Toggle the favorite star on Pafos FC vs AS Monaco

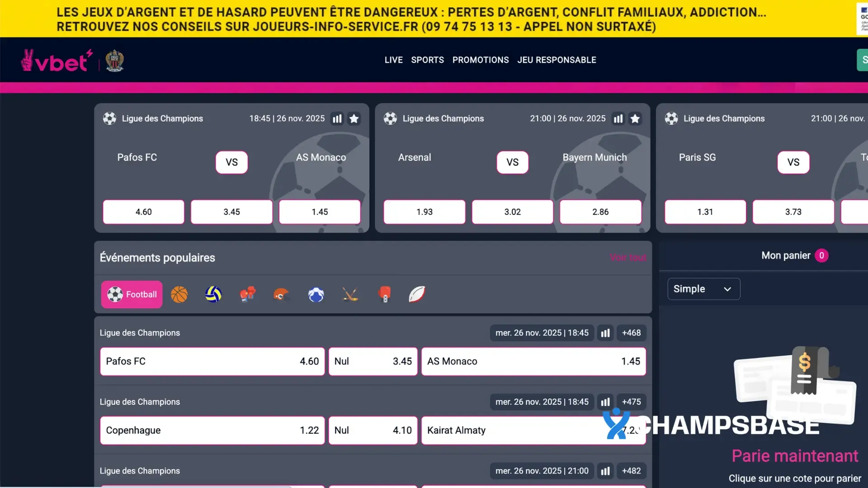pos(354,118)
